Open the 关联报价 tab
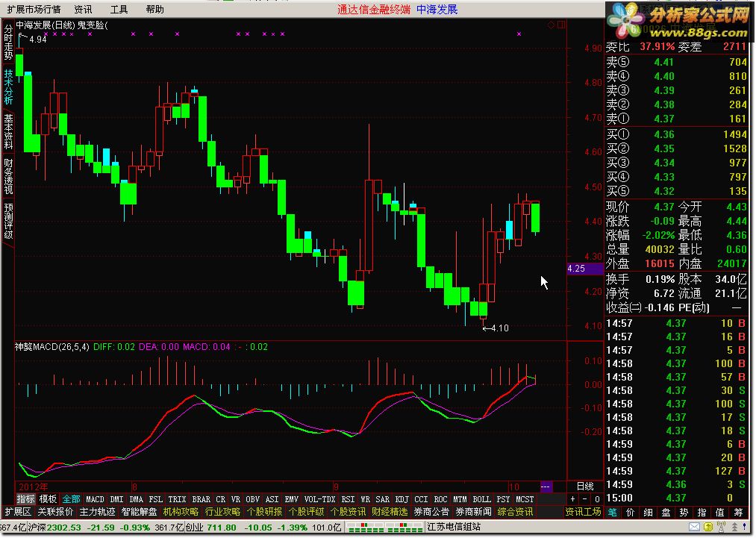The width and height of the screenshot is (756, 538). 56,512
